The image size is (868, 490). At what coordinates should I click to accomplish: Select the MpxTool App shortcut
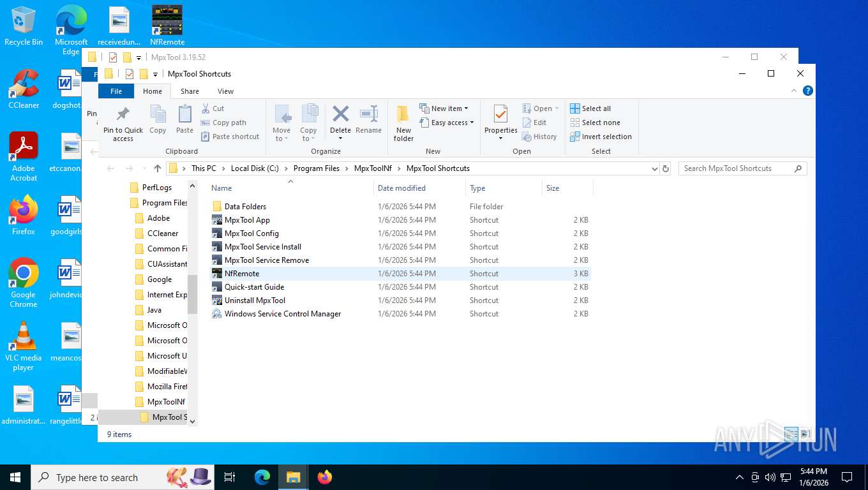(247, 220)
